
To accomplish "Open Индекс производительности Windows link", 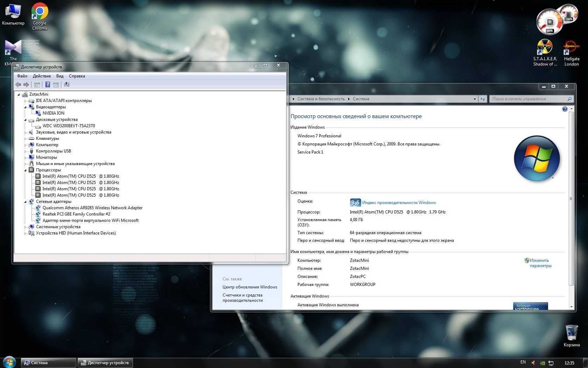I will [x=399, y=203].
